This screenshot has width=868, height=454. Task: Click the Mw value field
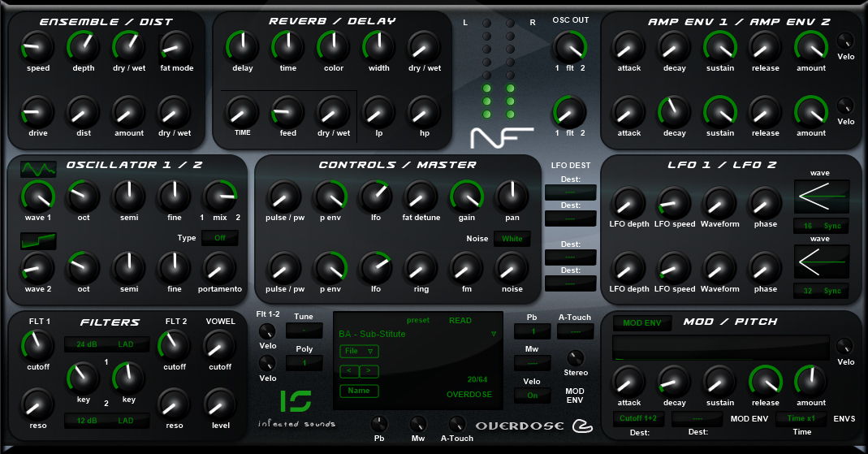point(532,363)
